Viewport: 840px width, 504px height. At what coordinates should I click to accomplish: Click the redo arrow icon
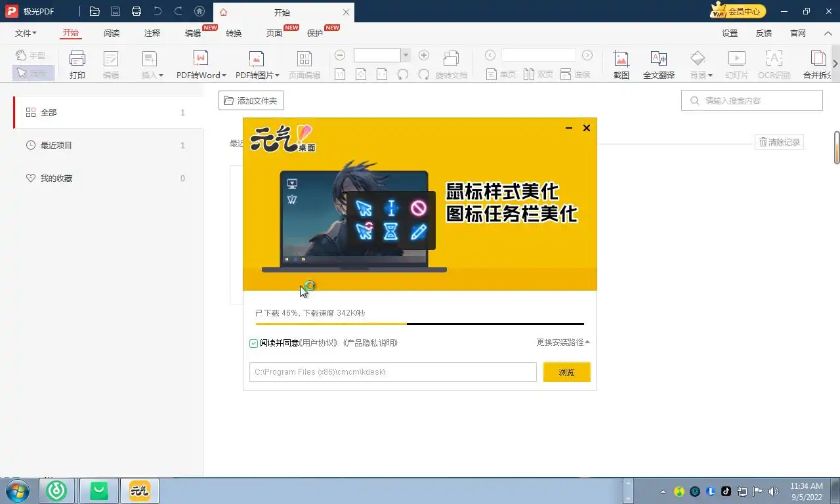tap(178, 11)
